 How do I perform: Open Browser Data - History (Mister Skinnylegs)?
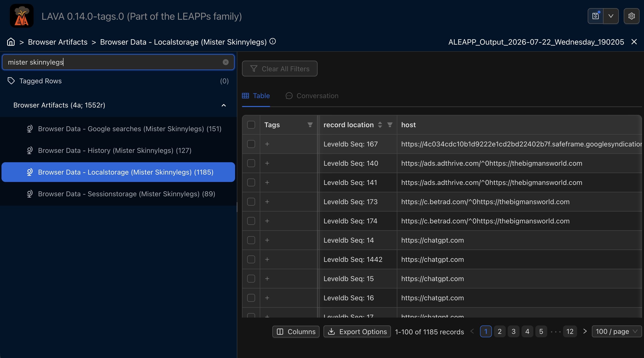[115, 151]
